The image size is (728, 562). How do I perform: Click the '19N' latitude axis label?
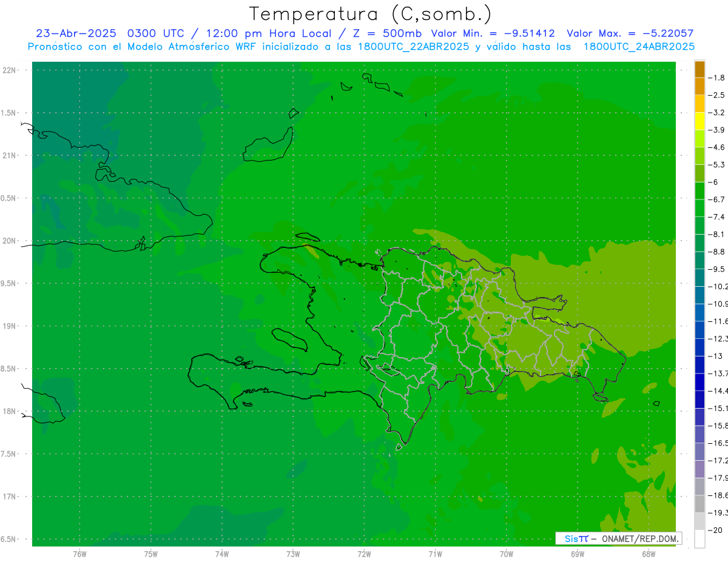[x=9, y=326]
